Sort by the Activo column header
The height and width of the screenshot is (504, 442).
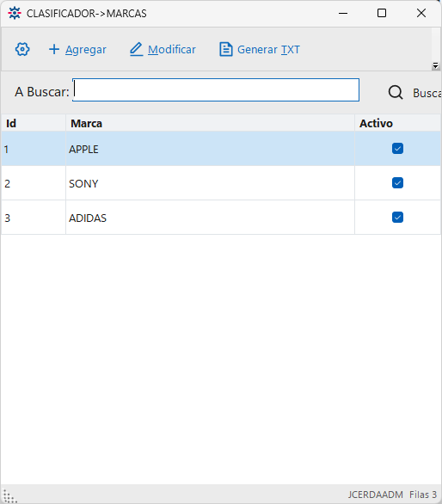pos(397,123)
